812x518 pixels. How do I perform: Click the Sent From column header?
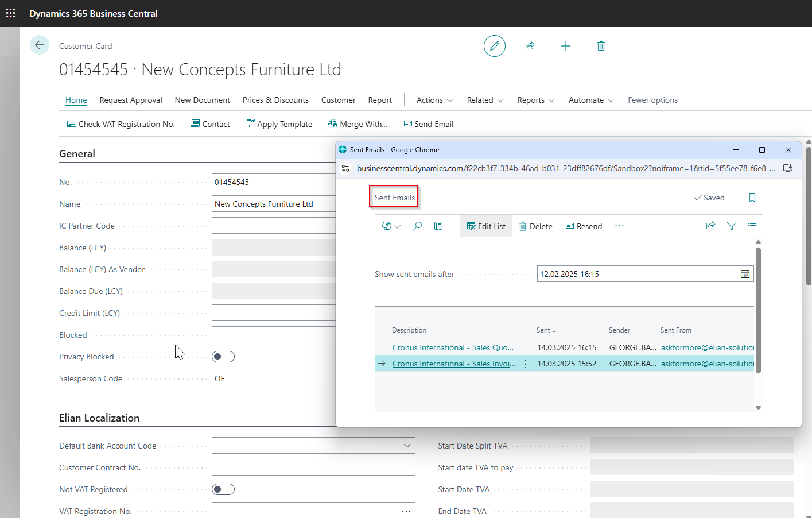click(676, 330)
